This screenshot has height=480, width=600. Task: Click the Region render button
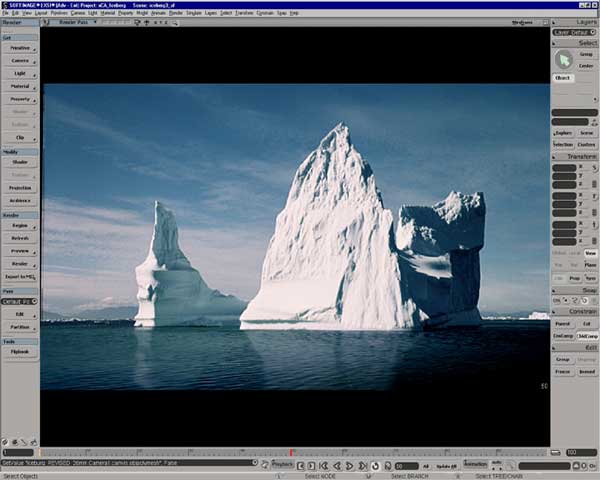point(20,226)
